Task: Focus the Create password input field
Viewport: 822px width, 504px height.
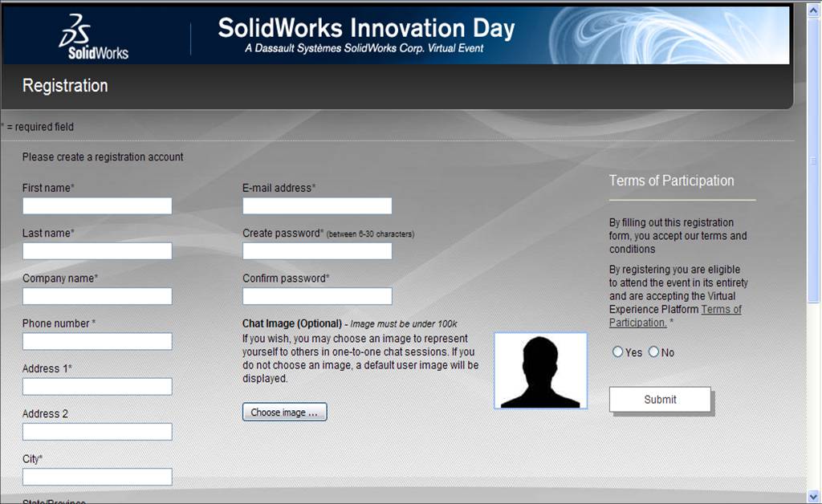Action: pyautogui.click(x=317, y=251)
